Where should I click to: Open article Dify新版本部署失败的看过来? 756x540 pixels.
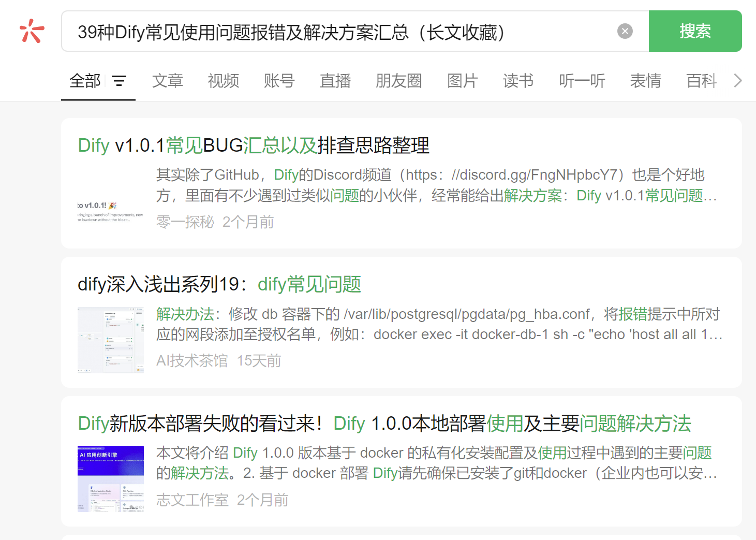coord(384,424)
